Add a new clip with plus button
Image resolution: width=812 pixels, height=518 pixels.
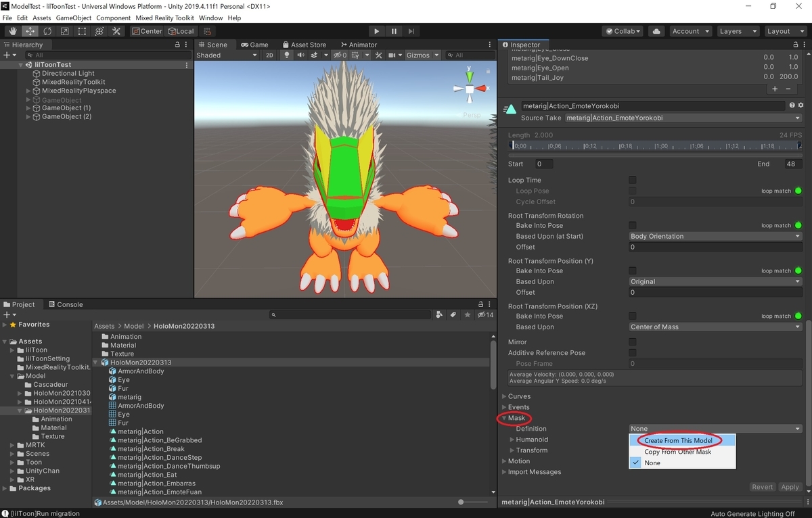(775, 89)
